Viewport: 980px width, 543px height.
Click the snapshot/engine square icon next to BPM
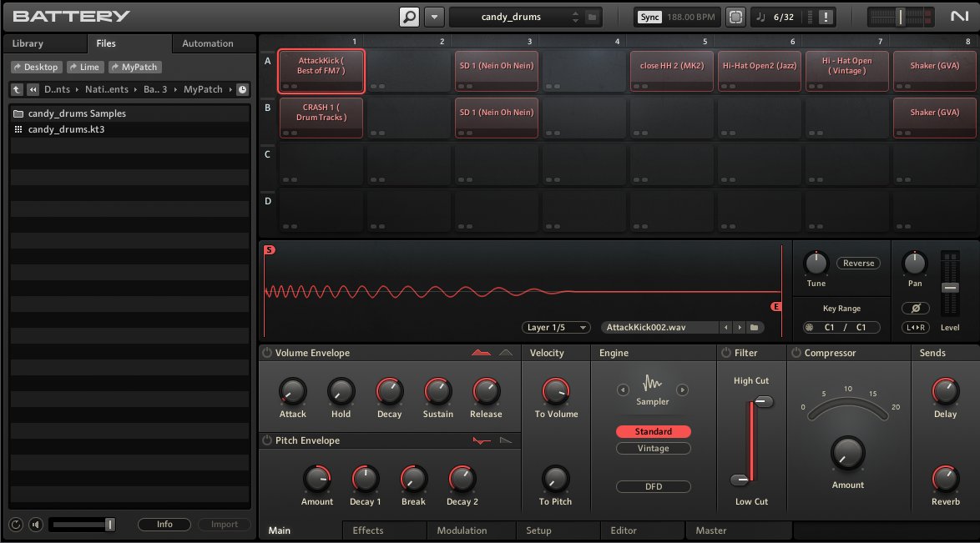(x=735, y=17)
